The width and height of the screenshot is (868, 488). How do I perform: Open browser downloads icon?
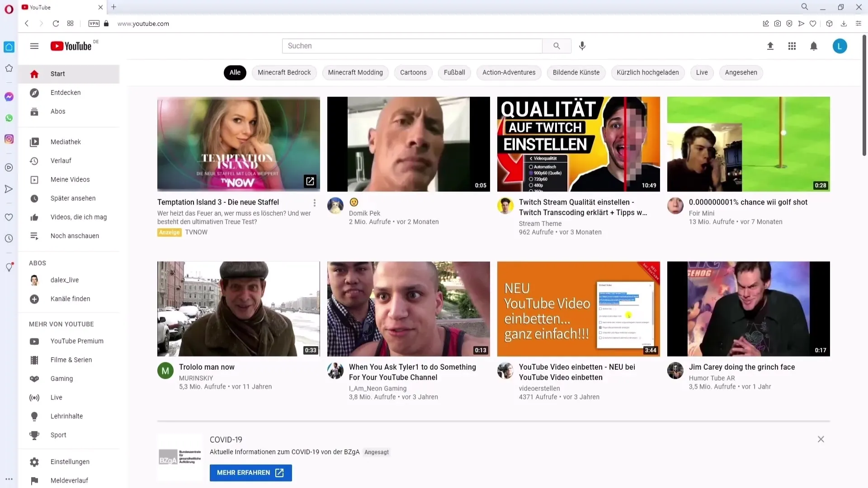click(x=844, y=23)
